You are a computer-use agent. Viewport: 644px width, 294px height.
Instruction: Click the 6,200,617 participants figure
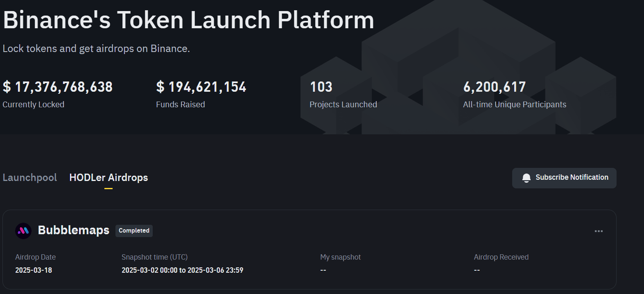pyautogui.click(x=495, y=87)
